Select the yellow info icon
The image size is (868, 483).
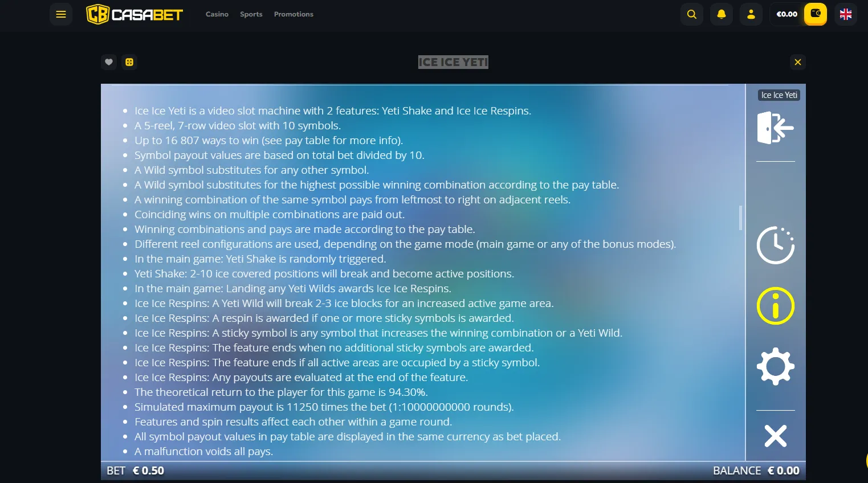776,306
